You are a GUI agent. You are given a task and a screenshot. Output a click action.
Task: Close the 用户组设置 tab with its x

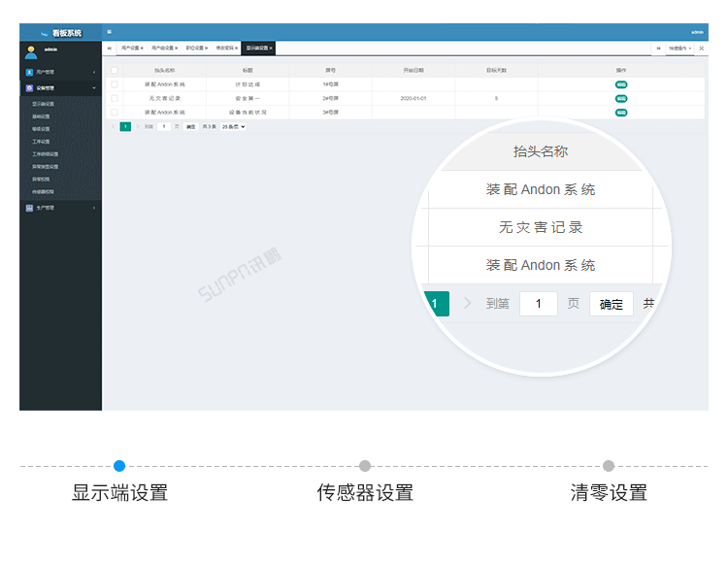point(177,49)
